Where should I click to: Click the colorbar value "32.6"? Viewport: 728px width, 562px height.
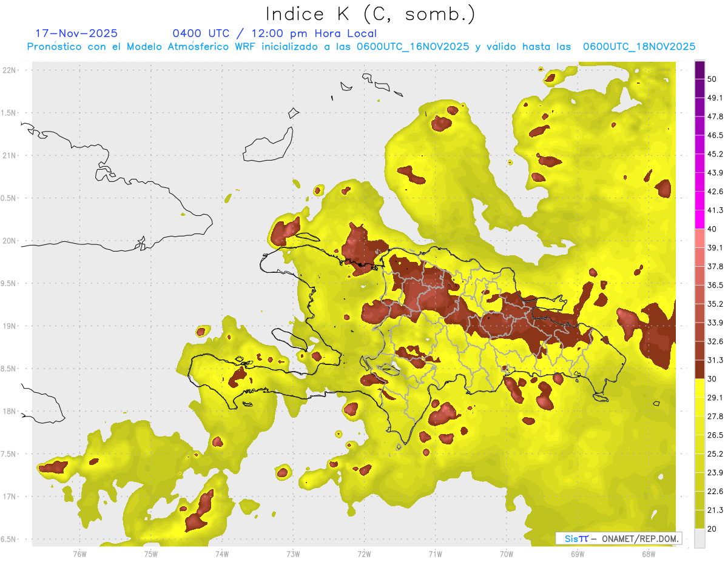[715, 341]
